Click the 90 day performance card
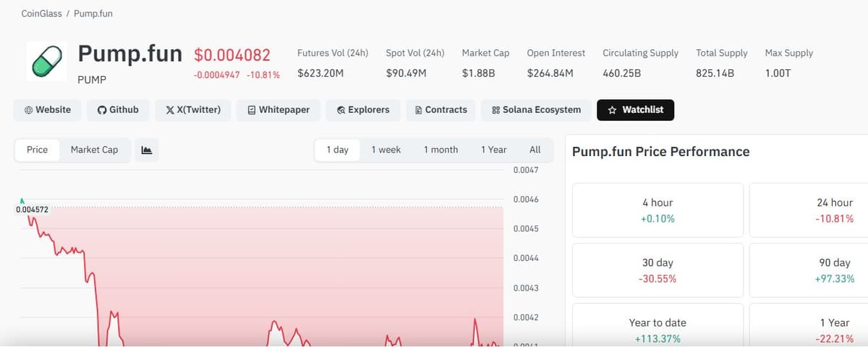Screen dimensions: 868x347 click(809, 270)
